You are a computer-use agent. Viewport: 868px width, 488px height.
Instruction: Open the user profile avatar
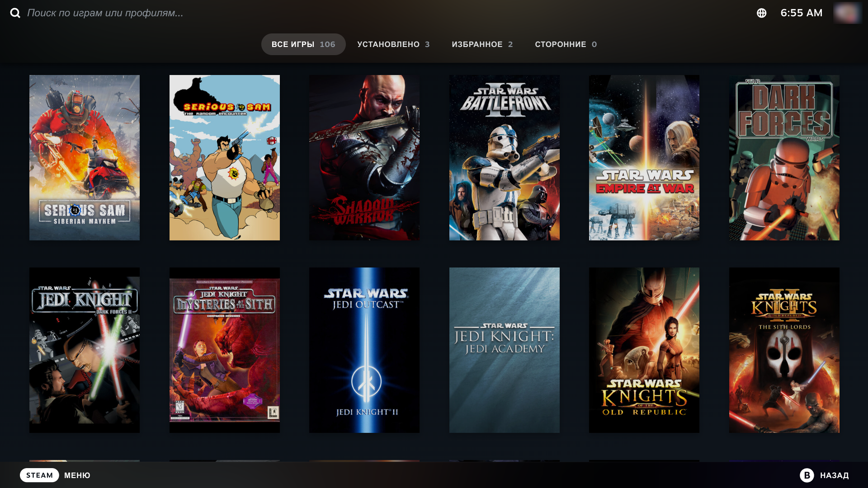848,13
